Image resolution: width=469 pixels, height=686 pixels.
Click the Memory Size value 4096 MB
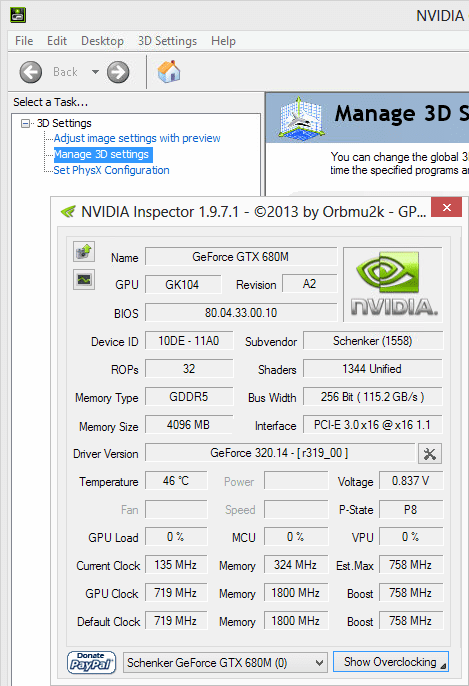tap(189, 425)
